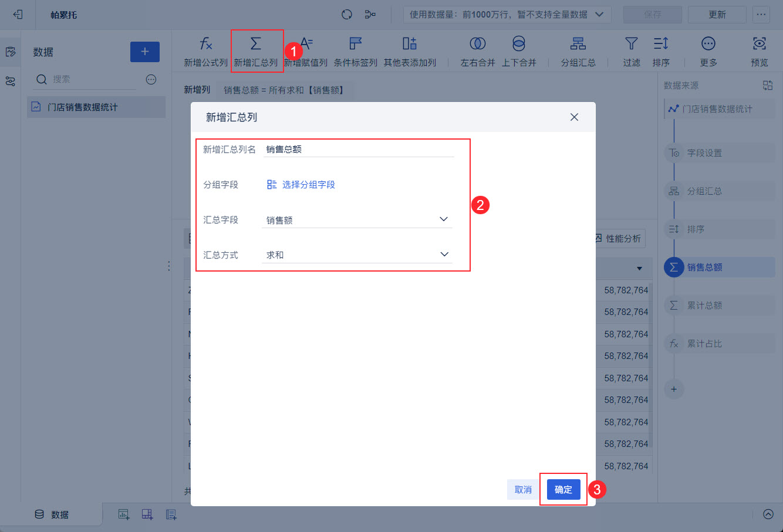Select 其他表添加列 tool
783x532 pixels.
[x=410, y=52]
